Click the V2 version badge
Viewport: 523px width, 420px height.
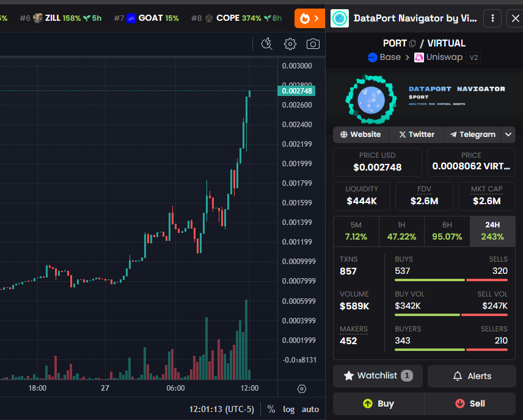[474, 57]
